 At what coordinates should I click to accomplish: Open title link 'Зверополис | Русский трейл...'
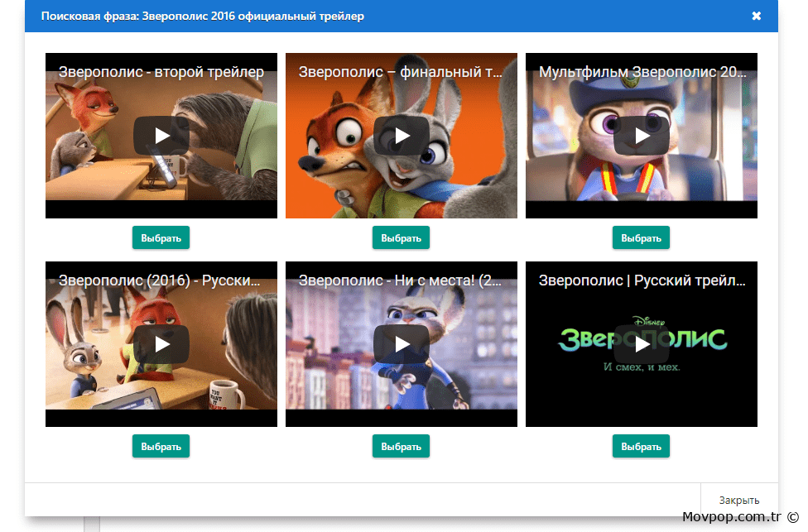642,280
